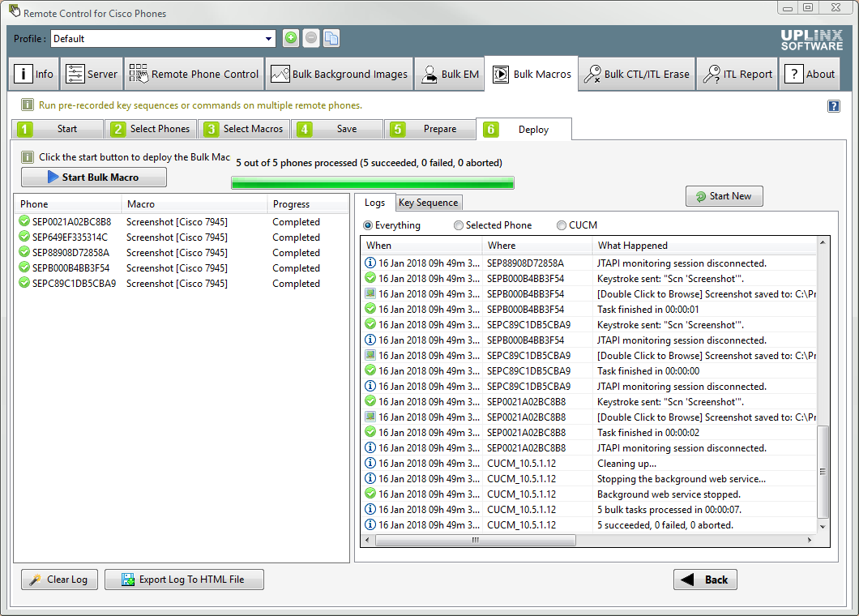Click the Back button
This screenshot has height=616, width=859.
point(705,580)
